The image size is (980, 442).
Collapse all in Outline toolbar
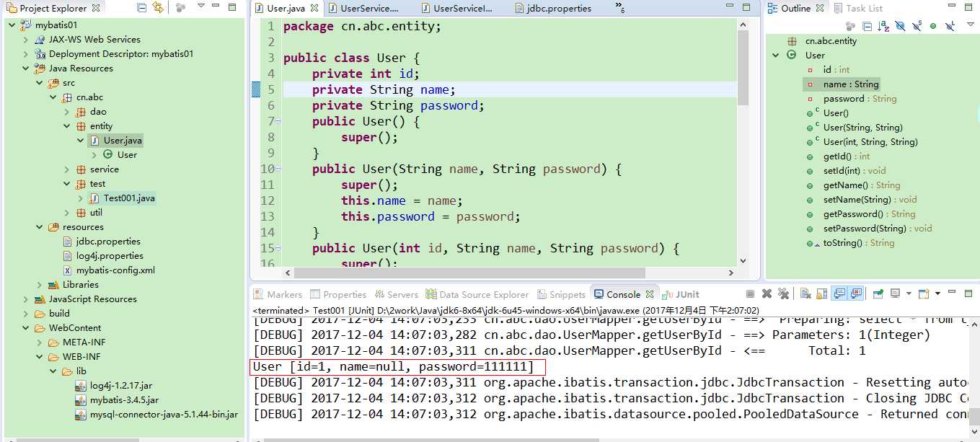867,26
